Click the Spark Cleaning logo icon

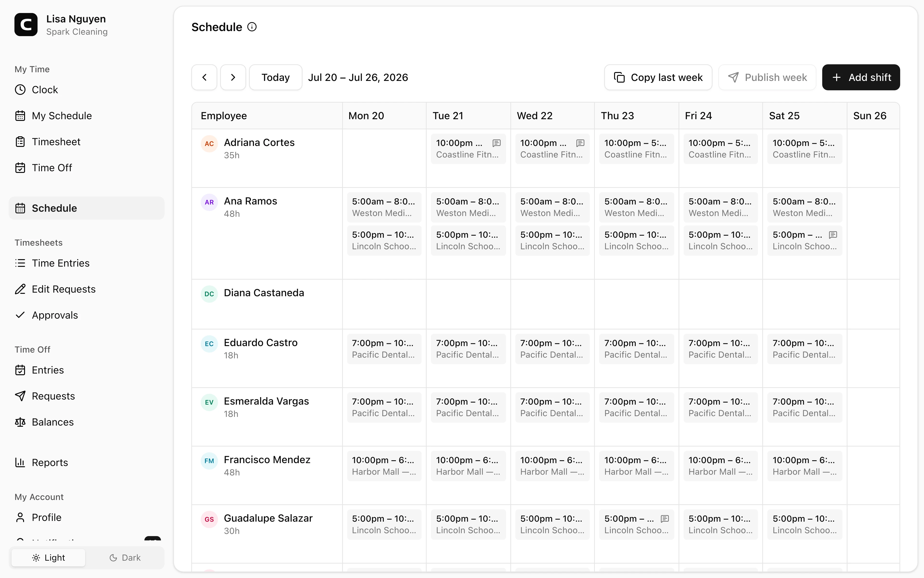[x=26, y=25]
